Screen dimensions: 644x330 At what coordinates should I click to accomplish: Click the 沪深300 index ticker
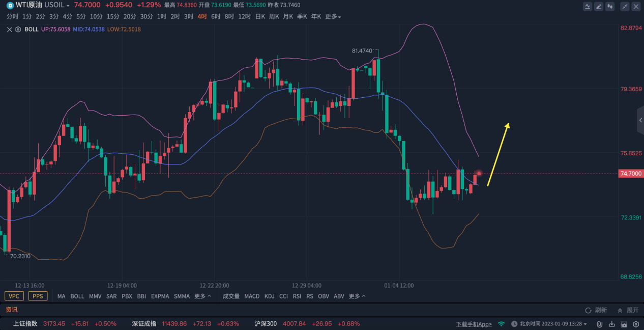[307, 324]
